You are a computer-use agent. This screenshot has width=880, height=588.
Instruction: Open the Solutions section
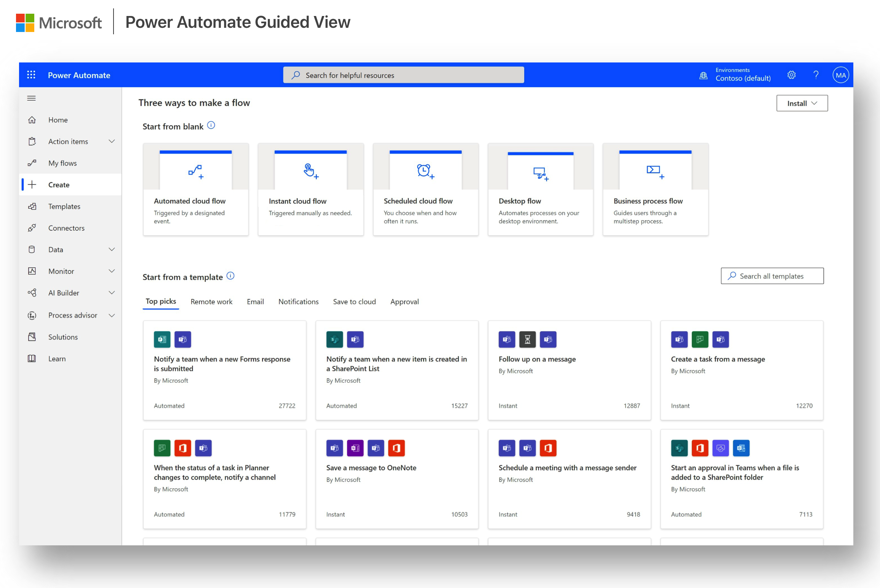coord(63,337)
